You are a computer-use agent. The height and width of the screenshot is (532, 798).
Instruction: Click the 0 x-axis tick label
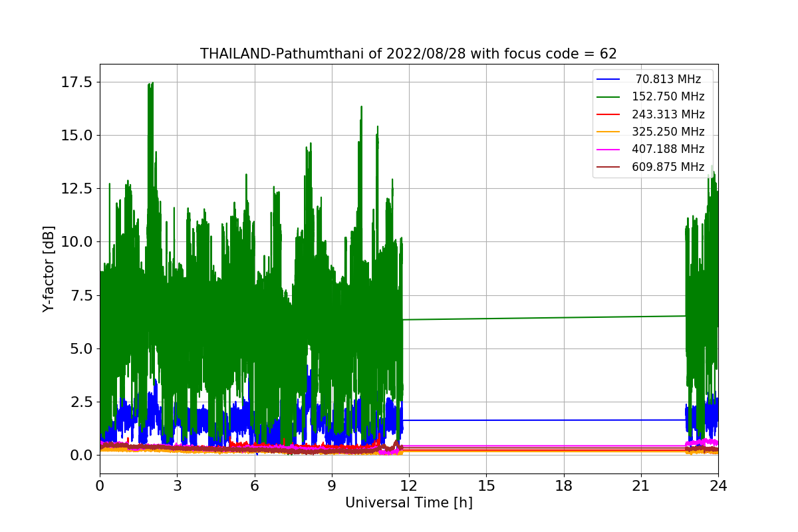coord(100,485)
